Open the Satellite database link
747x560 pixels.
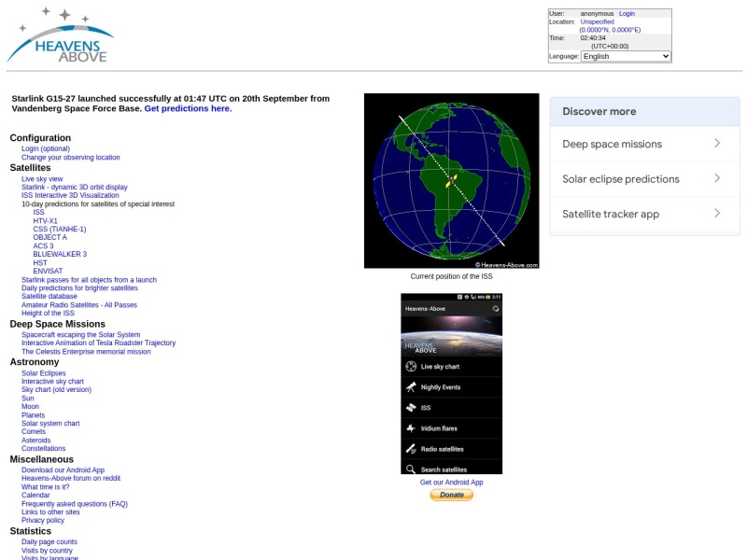click(x=49, y=296)
